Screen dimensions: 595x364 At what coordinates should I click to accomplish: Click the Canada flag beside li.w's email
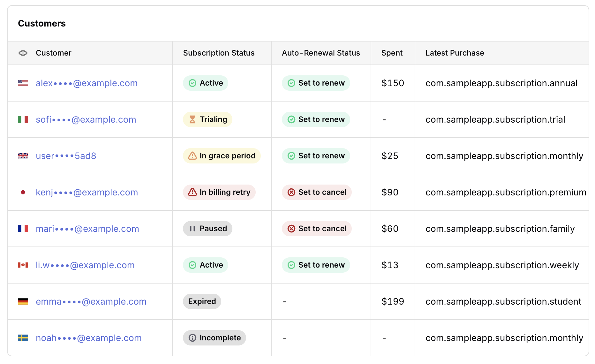23,265
